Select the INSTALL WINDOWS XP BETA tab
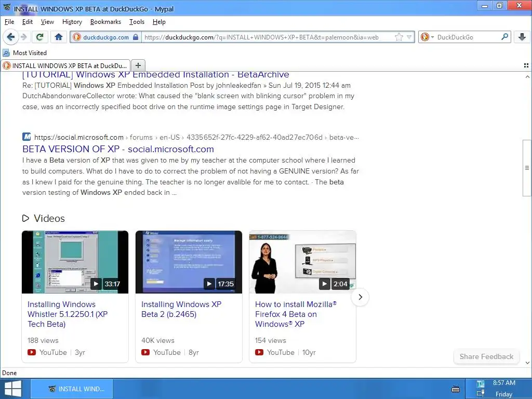The height and width of the screenshot is (399, 532). 65,65
